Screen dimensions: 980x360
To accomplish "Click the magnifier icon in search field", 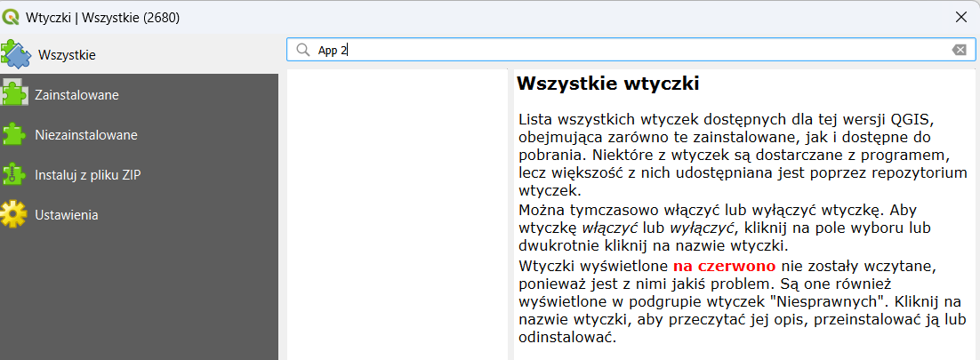I will point(303,50).
